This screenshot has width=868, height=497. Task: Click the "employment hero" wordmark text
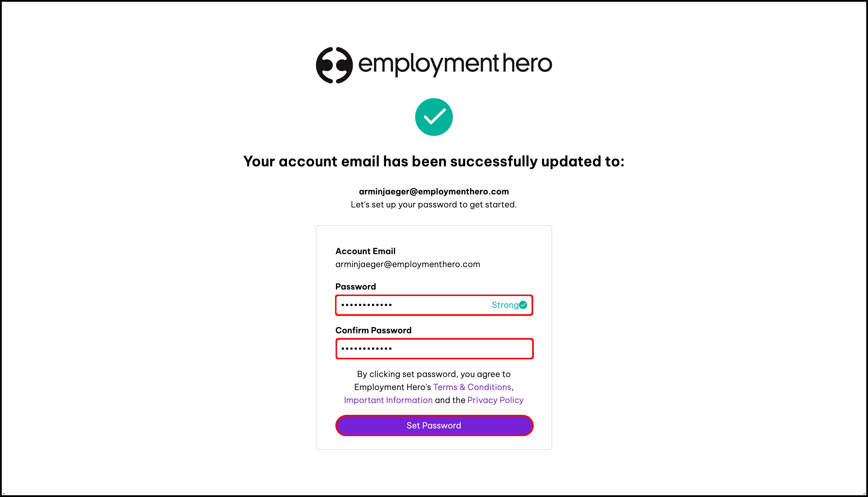[455, 64]
